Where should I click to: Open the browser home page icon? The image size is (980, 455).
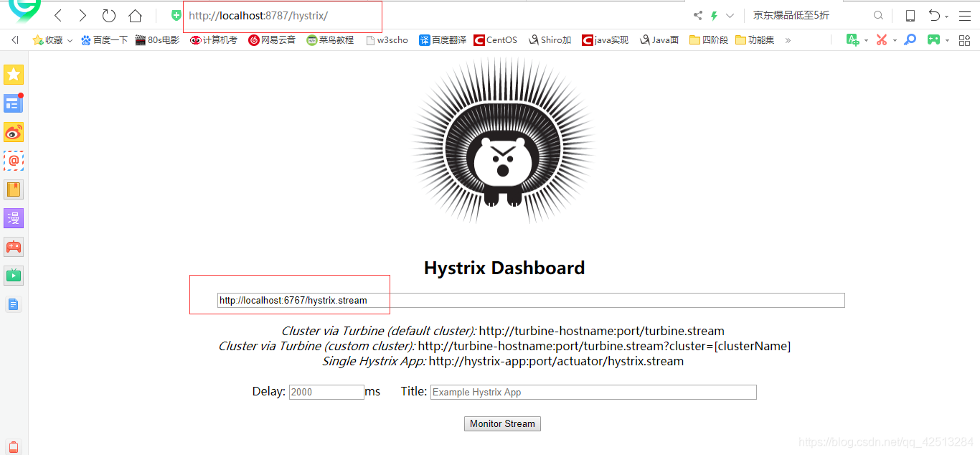click(x=135, y=16)
